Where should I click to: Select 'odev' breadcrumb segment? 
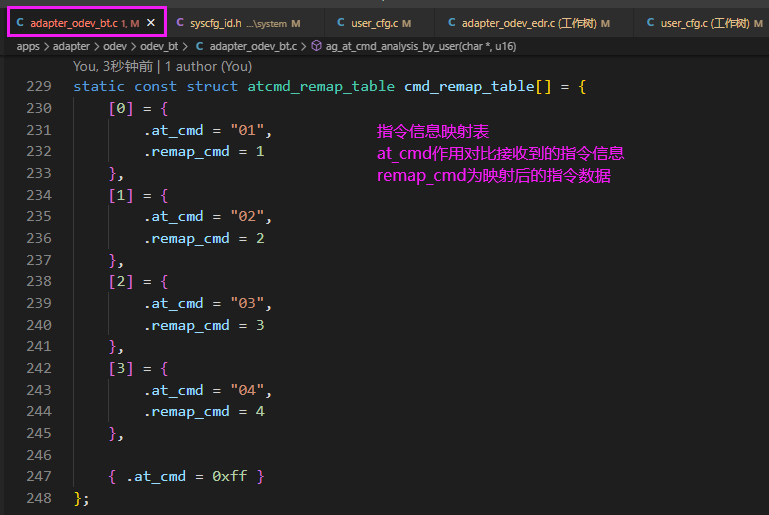[x=115, y=47]
